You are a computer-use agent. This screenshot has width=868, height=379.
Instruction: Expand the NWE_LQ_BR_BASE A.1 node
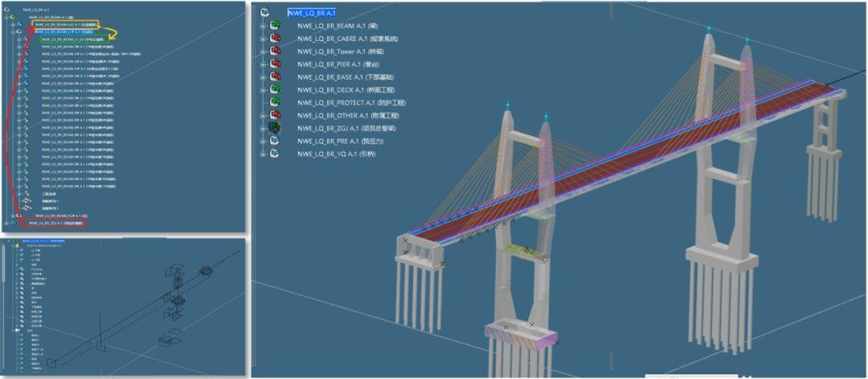[262, 77]
